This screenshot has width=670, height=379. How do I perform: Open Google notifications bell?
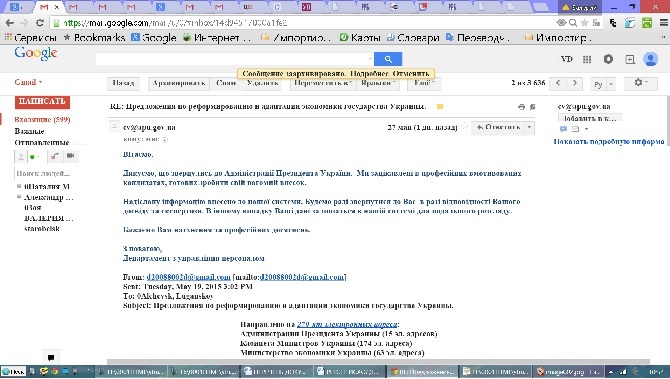click(608, 59)
